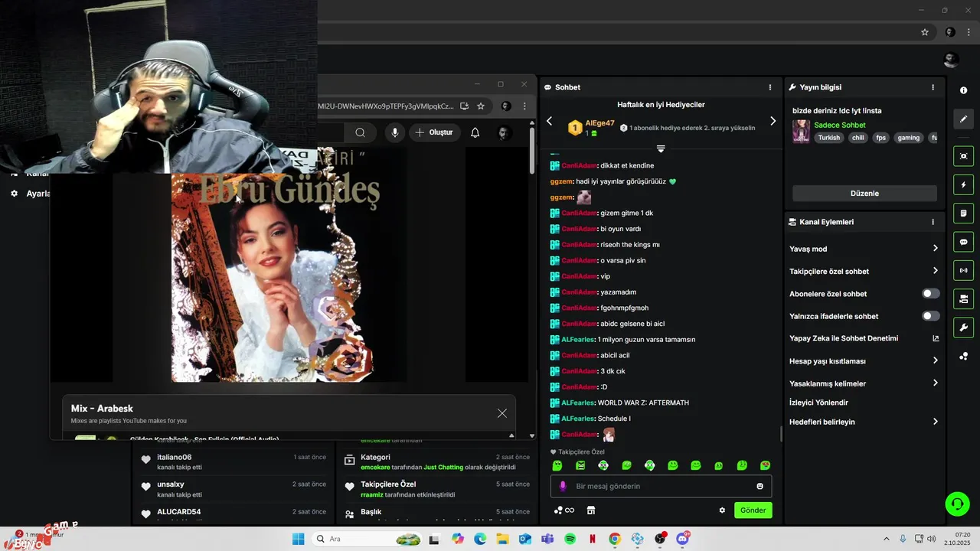The image size is (980, 551).
Task: Click the green headset support button
Action: pos(957,504)
